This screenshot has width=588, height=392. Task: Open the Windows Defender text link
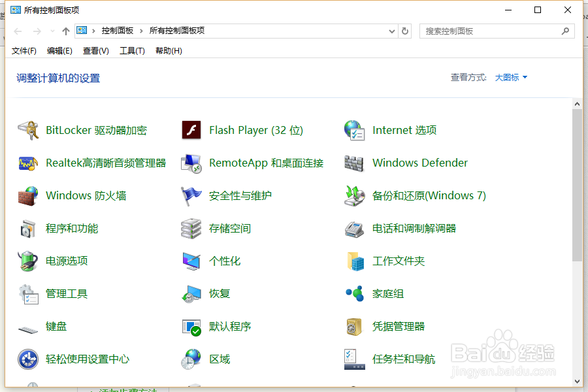click(420, 163)
